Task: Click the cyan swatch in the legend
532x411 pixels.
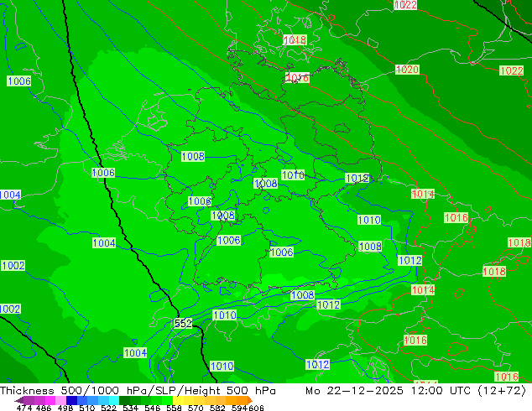Action: pos(114,400)
